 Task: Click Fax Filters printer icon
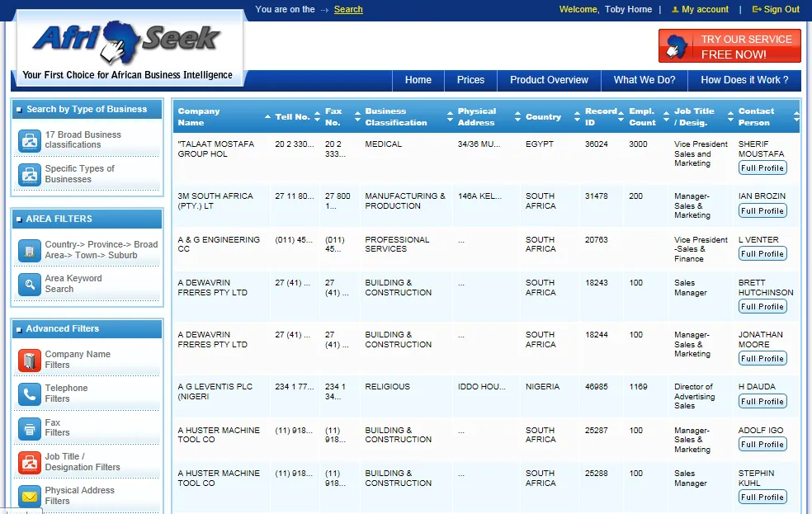pyautogui.click(x=30, y=428)
